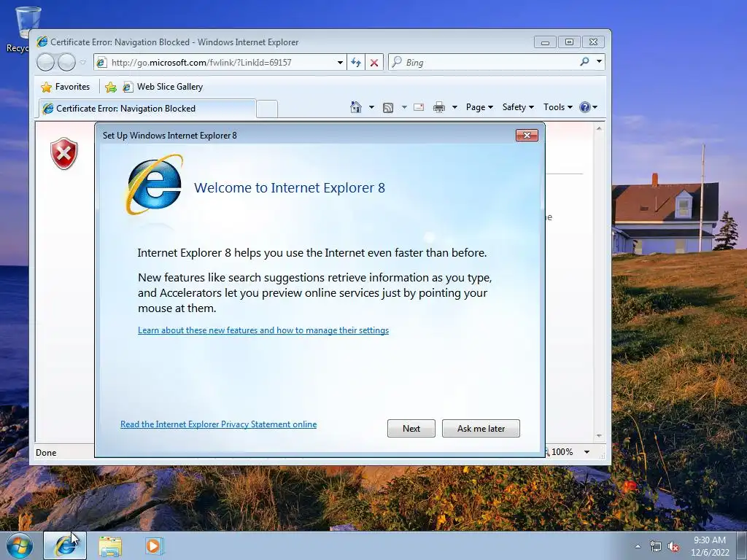Click the Internet Explorer logo in dialog
747x560 pixels.
click(x=155, y=184)
